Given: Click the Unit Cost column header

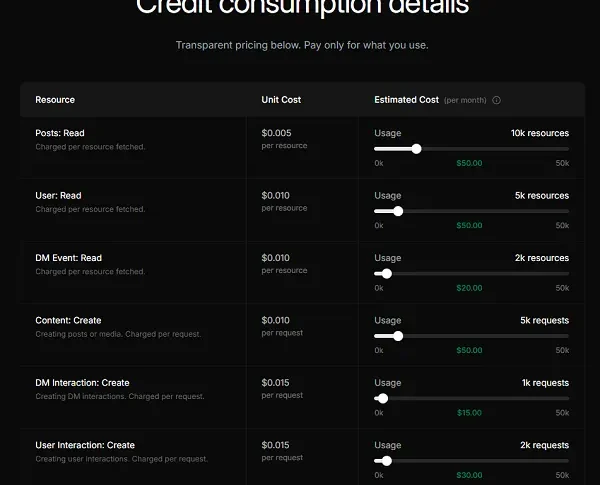Looking at the screenshot, I should point(281,100).
